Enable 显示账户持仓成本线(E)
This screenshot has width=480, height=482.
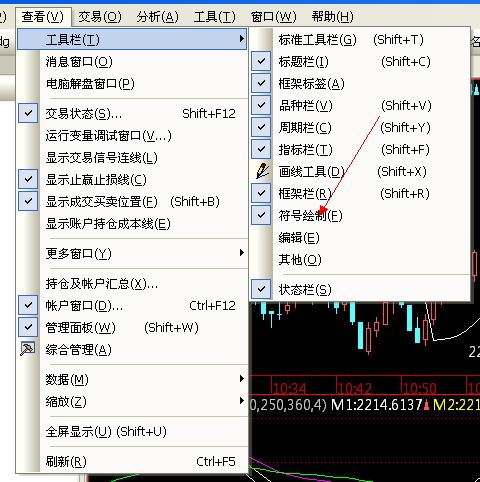click(132, 223)
